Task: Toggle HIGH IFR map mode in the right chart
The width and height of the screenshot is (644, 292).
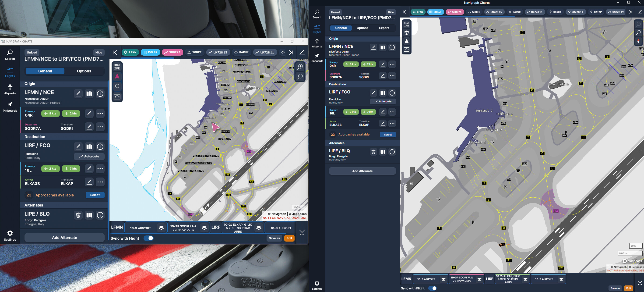Action: 407,24
